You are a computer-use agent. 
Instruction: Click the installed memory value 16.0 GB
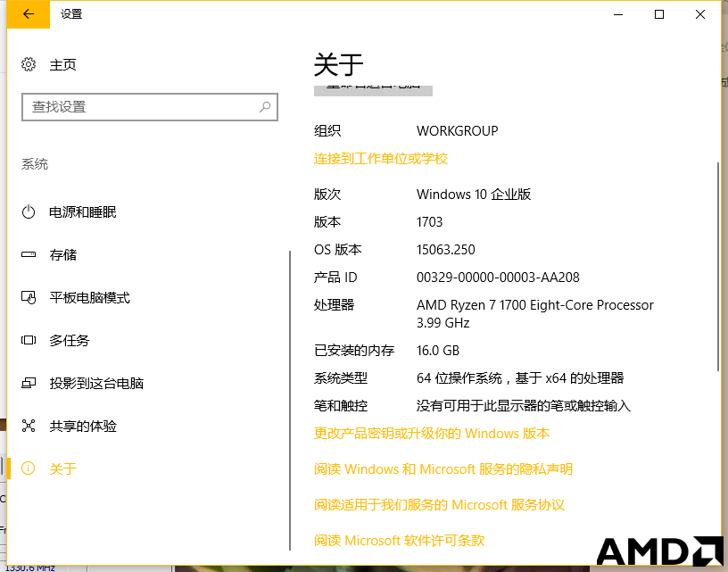pyautogui.click(x=438, y=351)
